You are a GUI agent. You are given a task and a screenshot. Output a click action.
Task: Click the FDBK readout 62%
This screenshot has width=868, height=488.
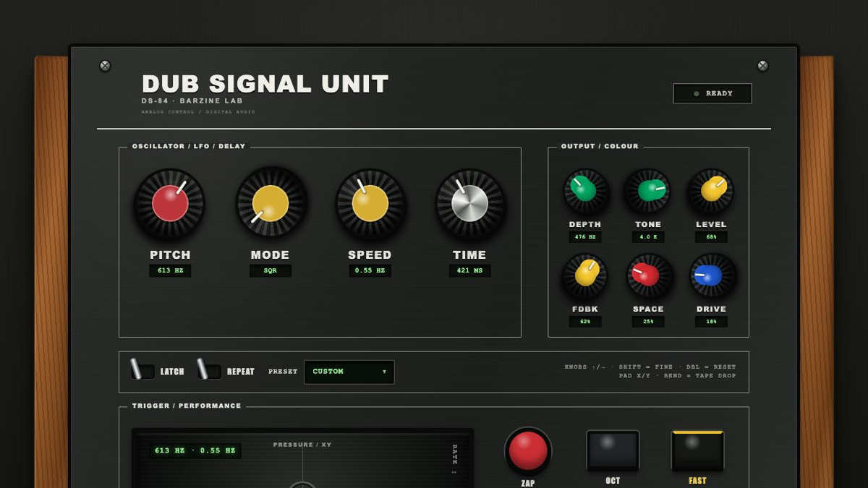point(585,322)
